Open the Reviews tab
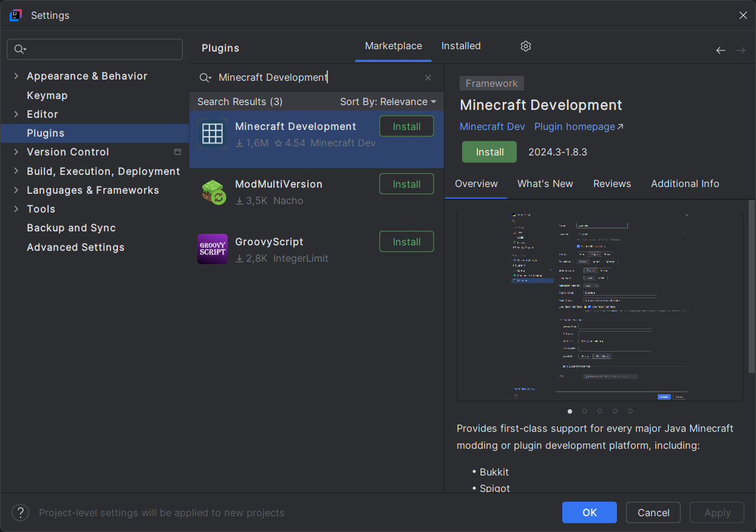The height and width of the screenshot is (532, 756). 611,183
